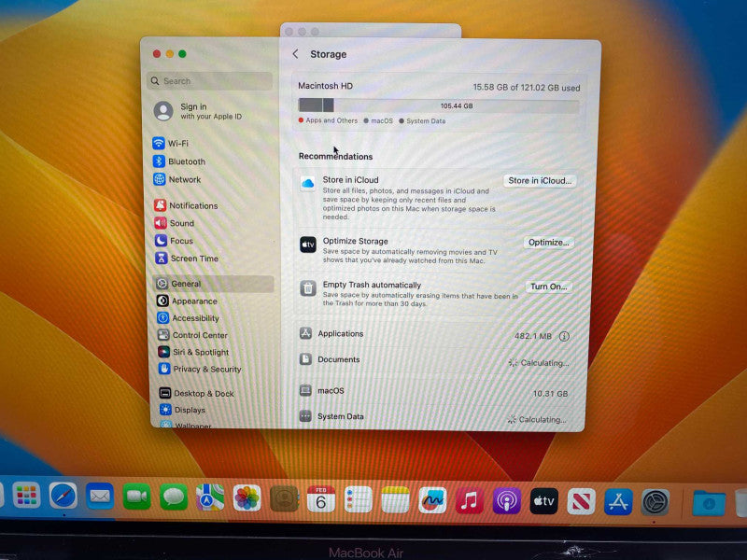This screenshot has height=560, width=747.
Task: Open Apple TV app from the Dock
Action: [543, 501]
